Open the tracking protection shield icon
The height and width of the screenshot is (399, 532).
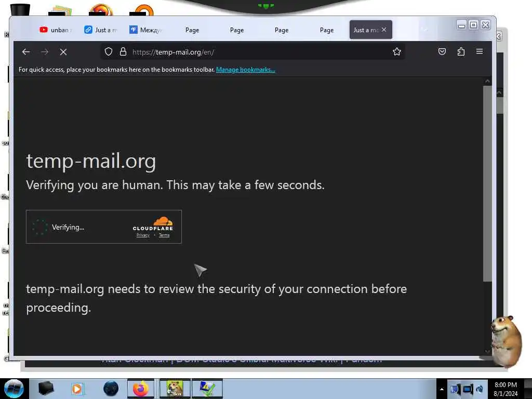tap(108, 51)
